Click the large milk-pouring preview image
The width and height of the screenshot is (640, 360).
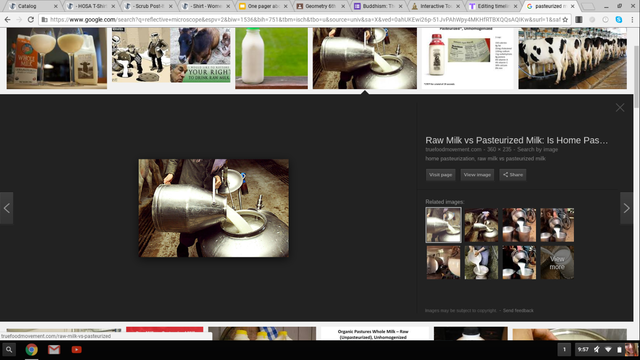(213, 208)
